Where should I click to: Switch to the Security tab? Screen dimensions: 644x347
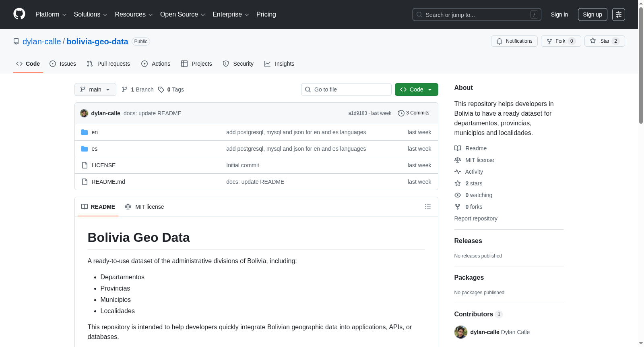point(238,64)
